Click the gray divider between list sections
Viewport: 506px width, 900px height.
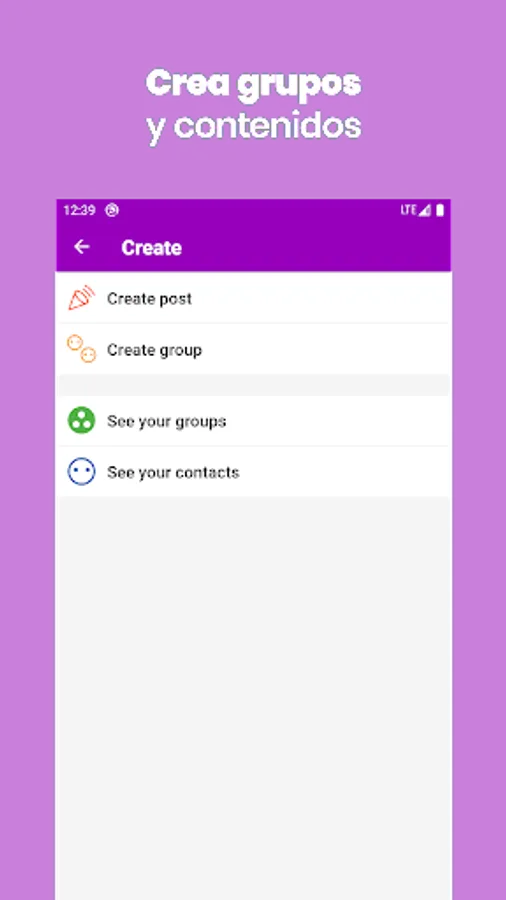click(x=254, y=385)
